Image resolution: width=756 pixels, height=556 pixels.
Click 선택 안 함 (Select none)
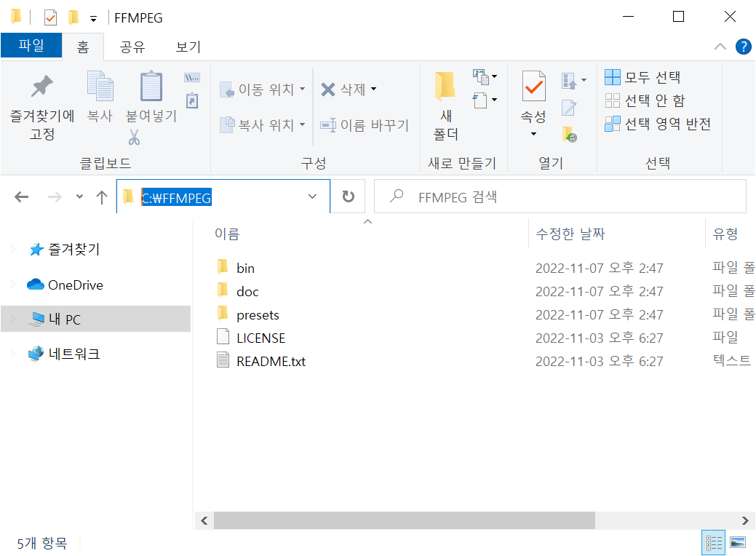click(645, 100)
